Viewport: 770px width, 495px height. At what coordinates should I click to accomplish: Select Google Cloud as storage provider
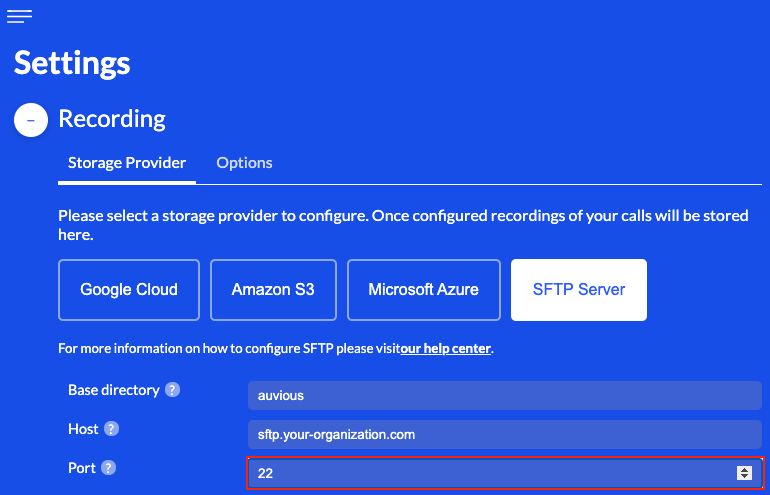pyautogui.click(x=129, y=290)
